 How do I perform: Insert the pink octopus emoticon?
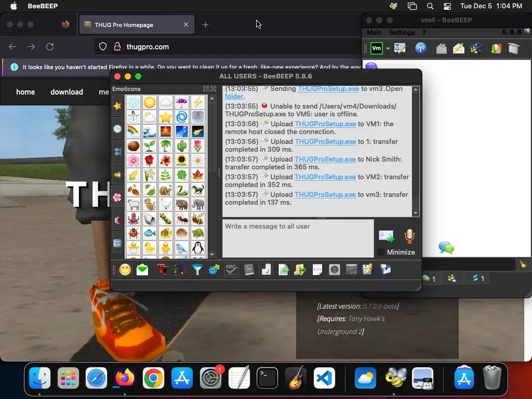click(134, 219)
